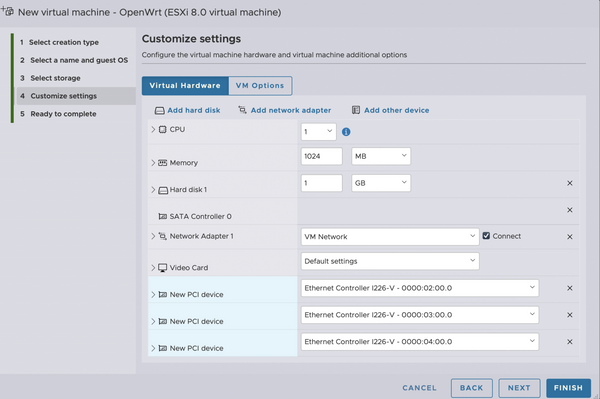This screenshot has width=600, height=399.
Task: Click the new virtual machine title icon
Action: point(8,11)
